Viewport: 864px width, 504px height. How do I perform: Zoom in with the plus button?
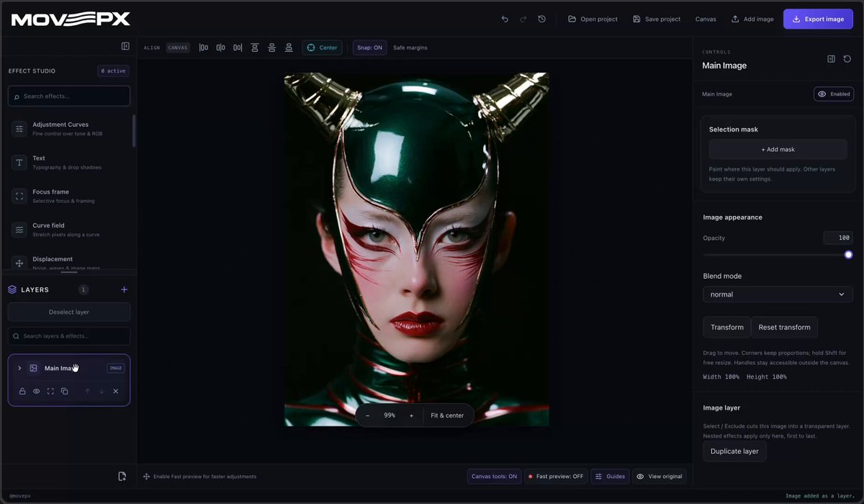coord(411,415)
